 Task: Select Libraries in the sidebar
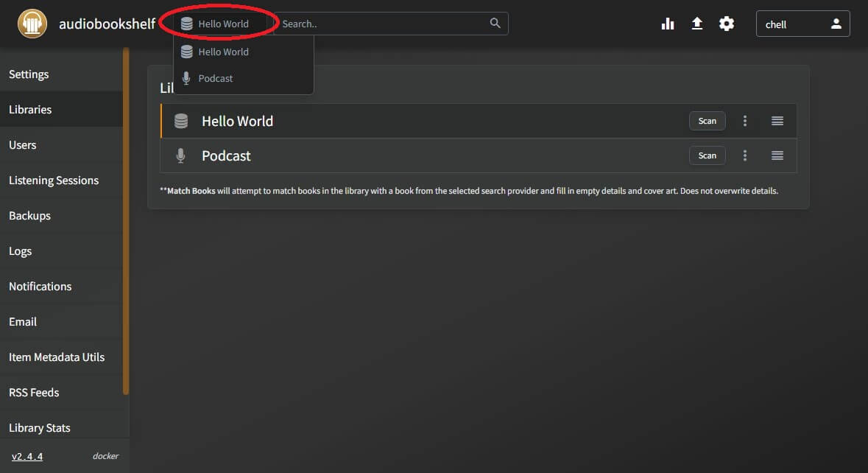coord(61,110)
